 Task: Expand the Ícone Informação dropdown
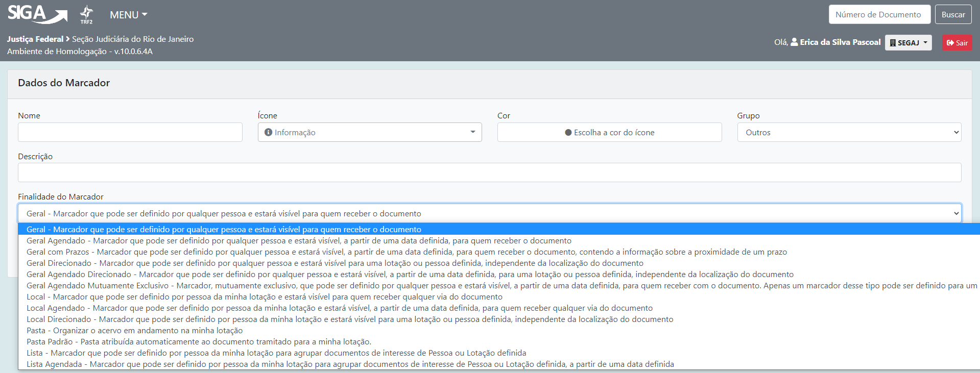[x=370, y=132]
